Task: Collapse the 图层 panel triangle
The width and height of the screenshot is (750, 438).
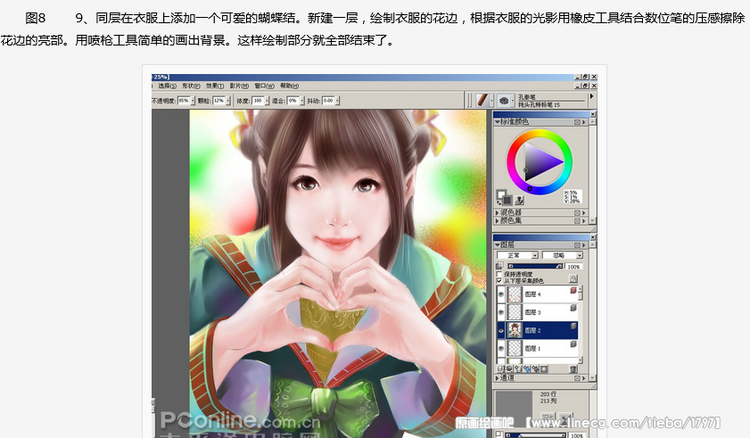Action: tap(497, 245)
